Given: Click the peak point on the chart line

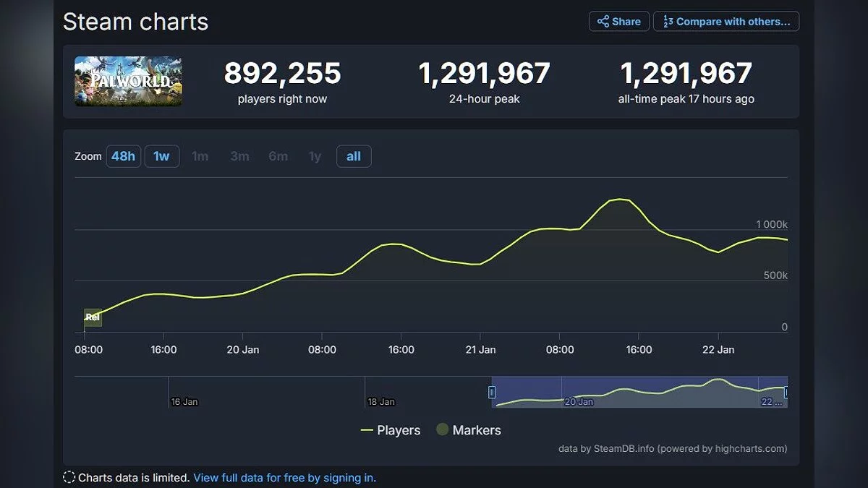Looking at the screenshot, I should pos(619,199).
